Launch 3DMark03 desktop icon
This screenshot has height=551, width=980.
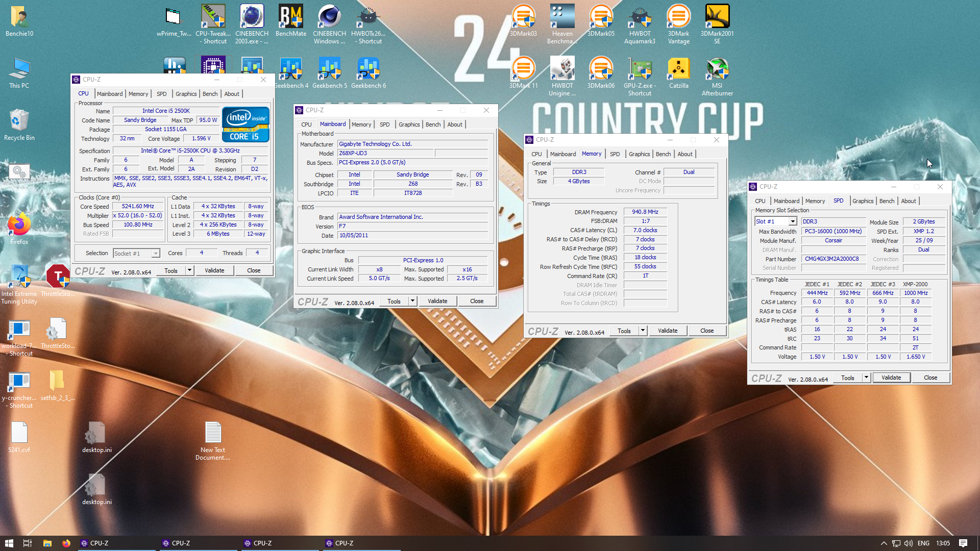pyautogui.click(x=523, y=17)
